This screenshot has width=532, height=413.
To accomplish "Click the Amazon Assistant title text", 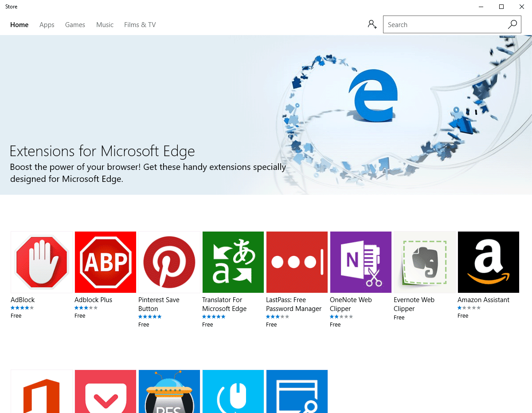I will click(x=484, y=300).
